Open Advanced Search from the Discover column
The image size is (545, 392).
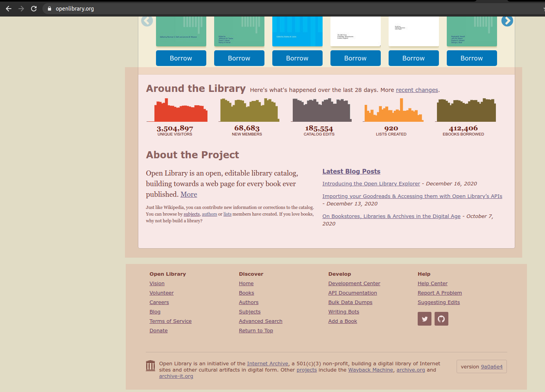coord(261,321)
